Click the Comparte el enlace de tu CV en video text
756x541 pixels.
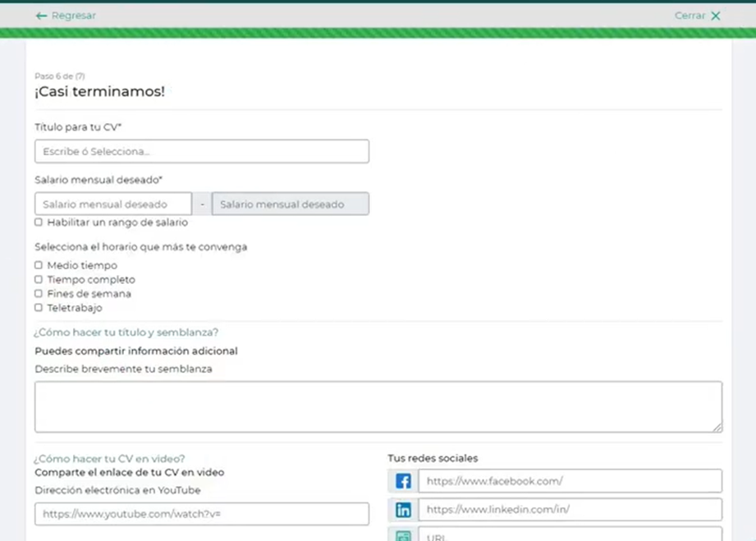[x=130, y=473]
